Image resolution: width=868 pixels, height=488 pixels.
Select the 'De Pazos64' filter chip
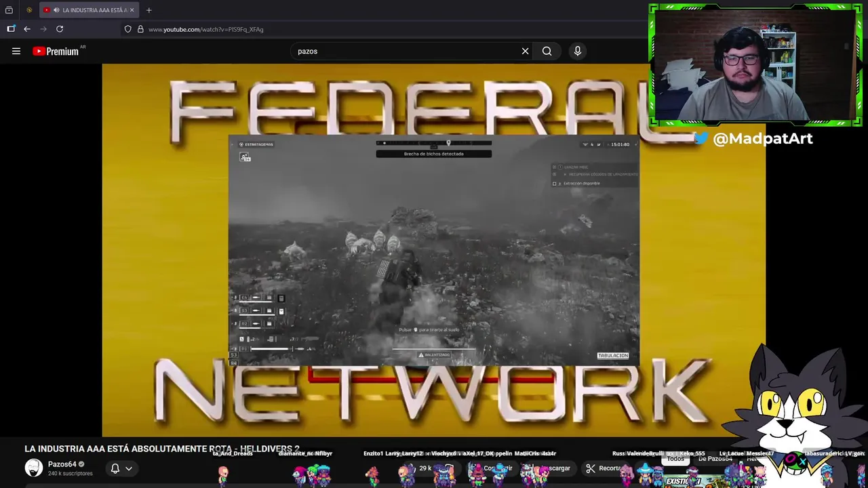[715, 459]
